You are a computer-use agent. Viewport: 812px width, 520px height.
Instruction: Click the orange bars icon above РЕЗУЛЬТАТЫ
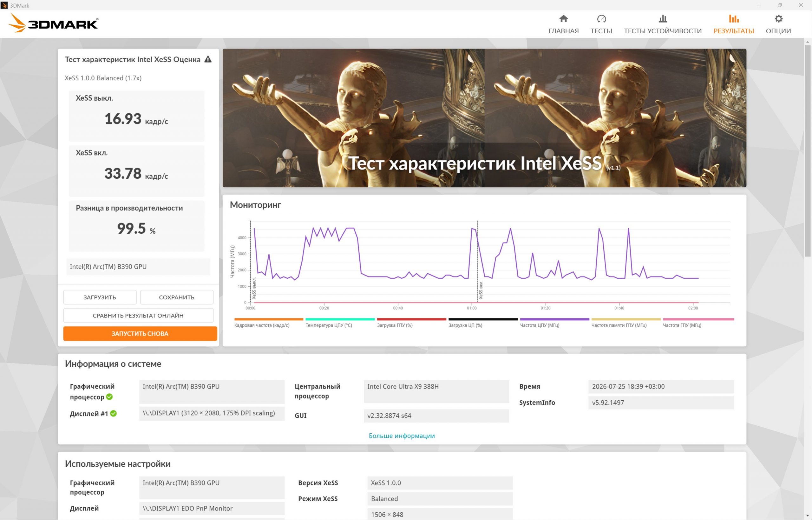pos(733,18)
